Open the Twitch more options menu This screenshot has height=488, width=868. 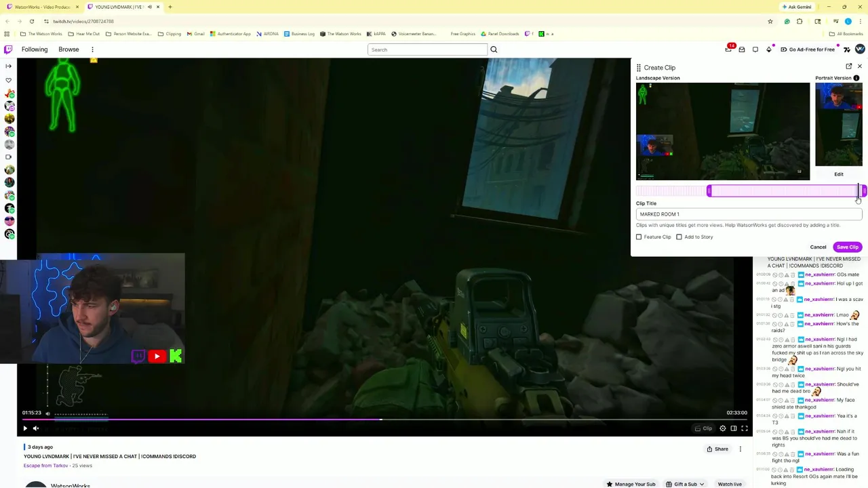pos(92,49)
